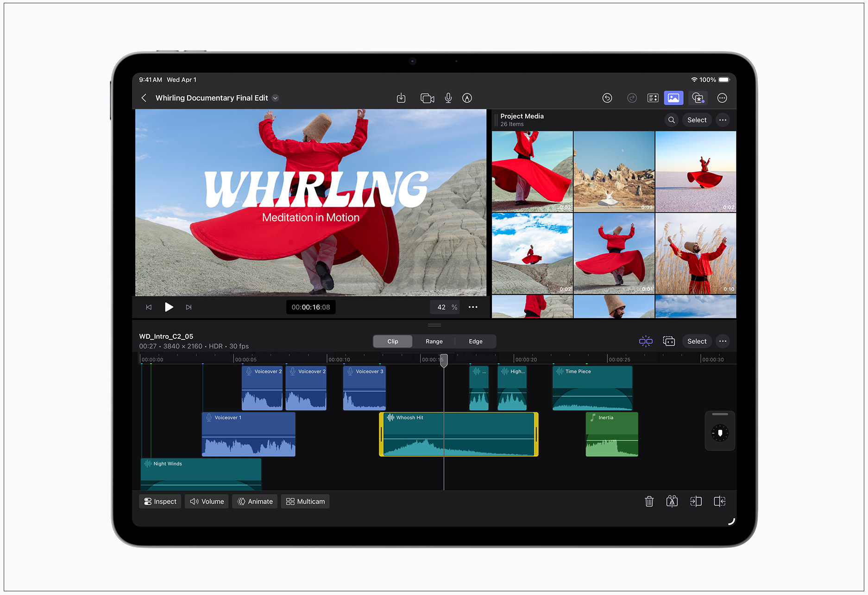Toggle the inspector panel layout icon
Screen dimensions: 868x595
[653, 98]
